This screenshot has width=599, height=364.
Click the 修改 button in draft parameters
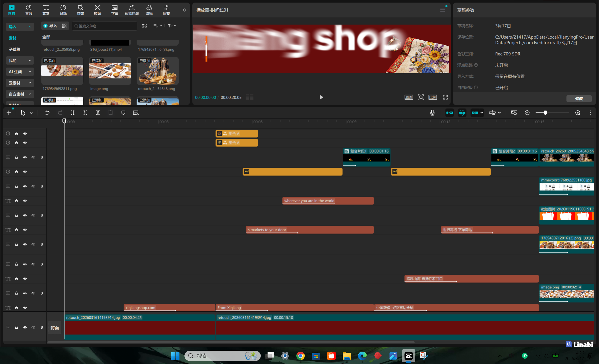tap(579, 98)
